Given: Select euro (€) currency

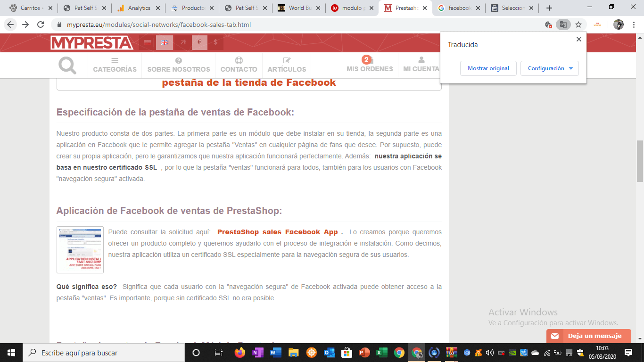Looking at the screenshot, I should pos(199,42).
